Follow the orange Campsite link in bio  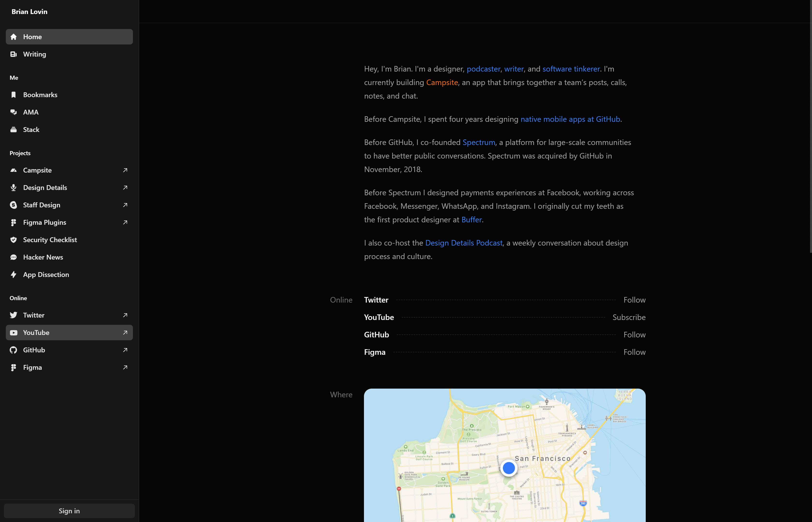442,82
